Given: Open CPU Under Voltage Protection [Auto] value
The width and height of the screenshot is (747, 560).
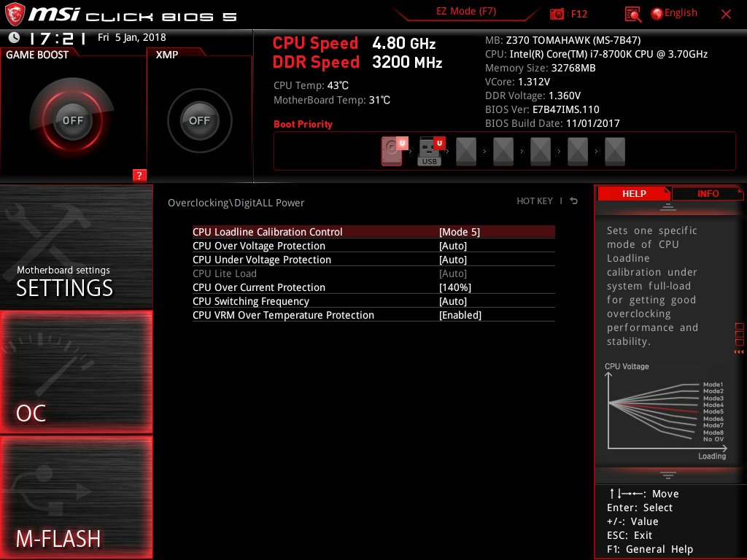Looking at the screenshot, I should click(x=452, y=260).
